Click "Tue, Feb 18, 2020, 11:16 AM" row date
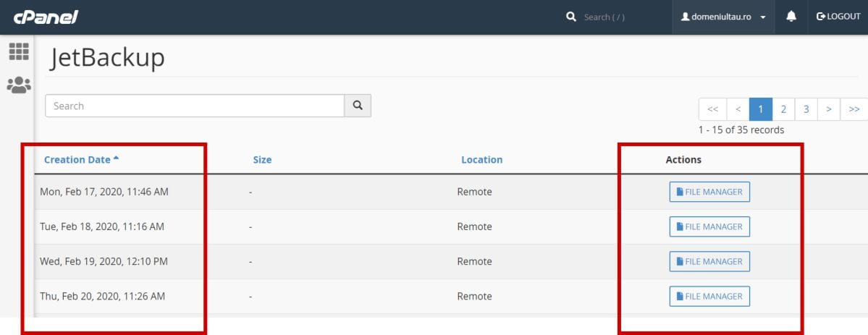Image resolution: width=868 pixels, height=335 pixels. point(102,226)
